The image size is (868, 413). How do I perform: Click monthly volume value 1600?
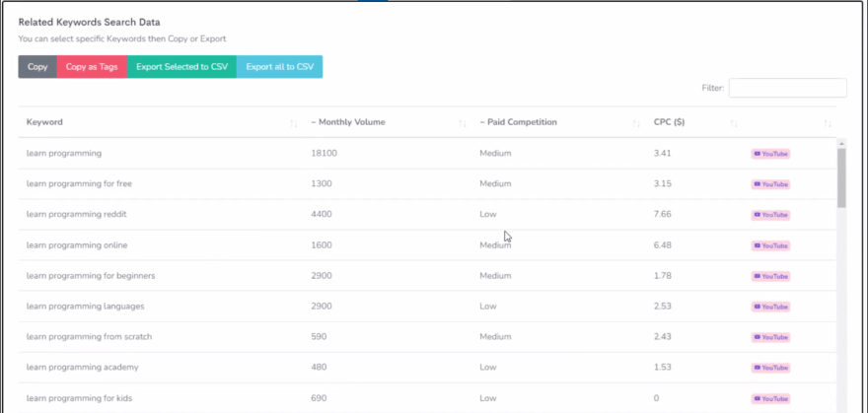pyautogui.click(x=322, y=244)
